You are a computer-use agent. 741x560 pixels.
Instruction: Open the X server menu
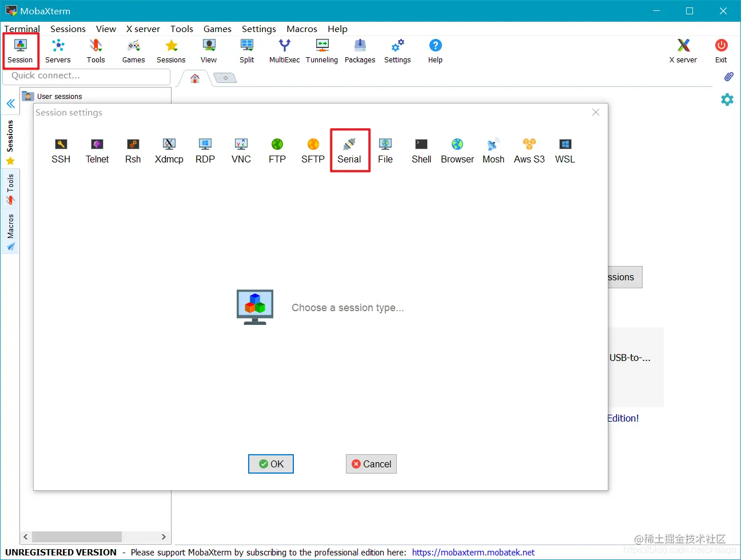[x=143, y=29]
